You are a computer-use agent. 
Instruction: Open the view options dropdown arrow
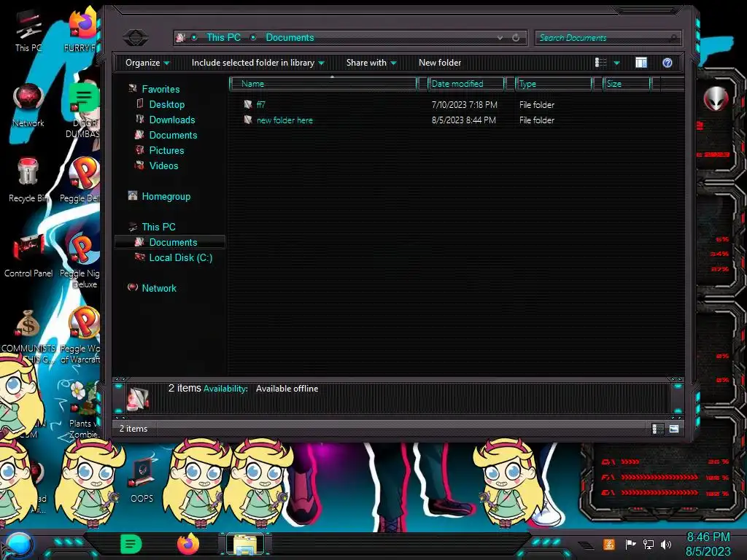click(x=617, y=63)
